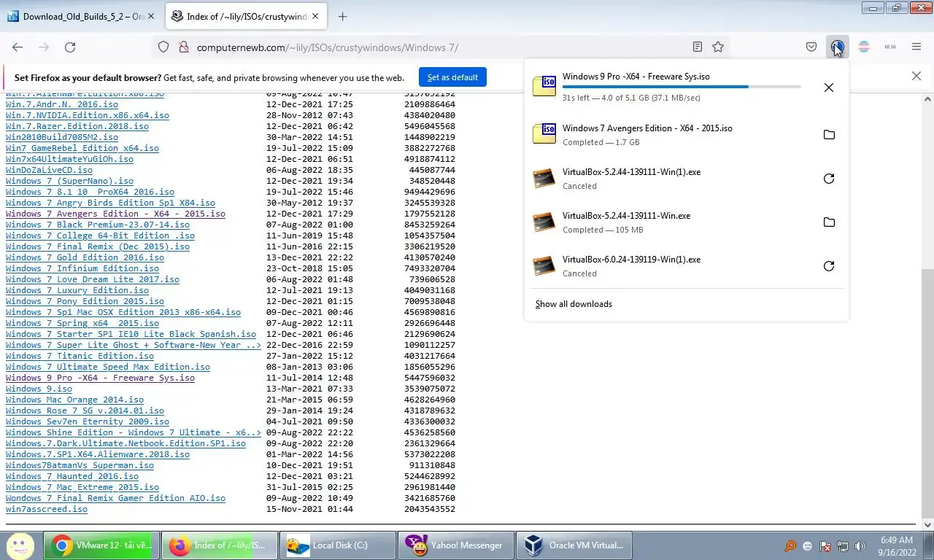Click Windows 7 Luxury Edition.iso
This screenshot has width=934, height=560.
pos(77,290)
